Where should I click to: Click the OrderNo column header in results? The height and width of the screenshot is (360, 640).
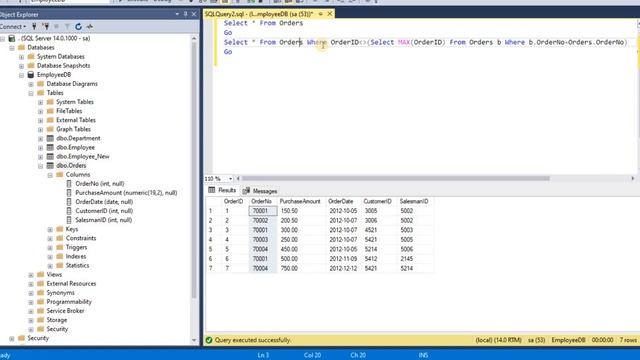[261, 201]
